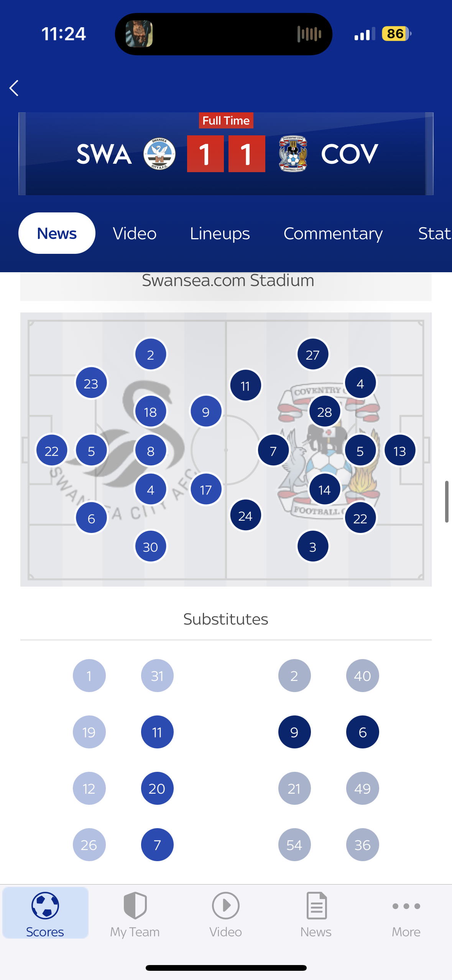Image resolution: width=452 pixels, height=980 pixels.
Task: Tap Coventry goalkeeper number 13 on pitch
Action: 400,450
